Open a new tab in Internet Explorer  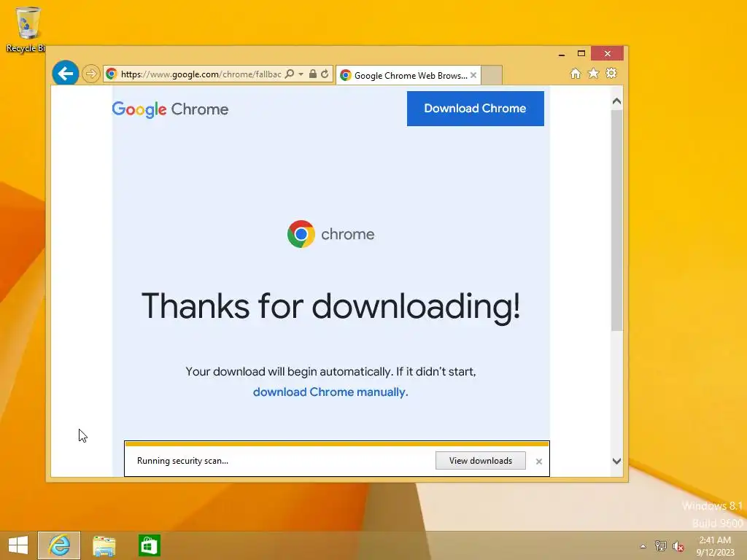pyautogui.click(x=492, y=75)
